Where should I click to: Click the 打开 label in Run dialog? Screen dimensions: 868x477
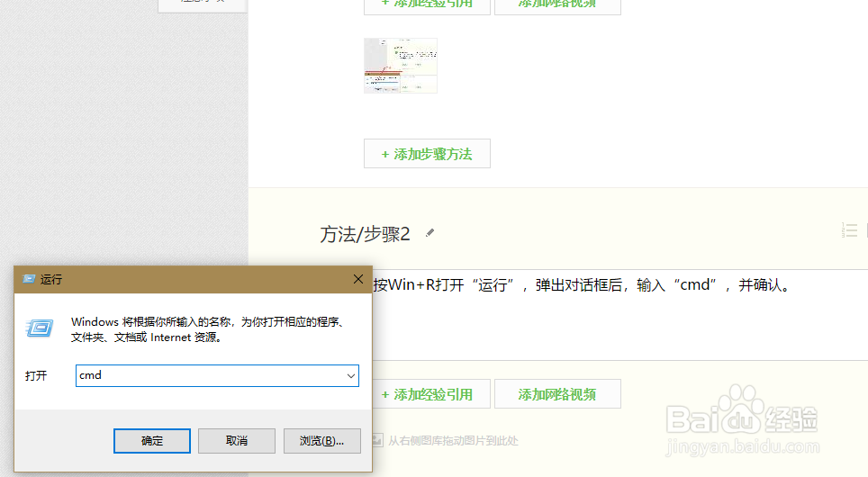pyautogui.click(x=36, y=375)
